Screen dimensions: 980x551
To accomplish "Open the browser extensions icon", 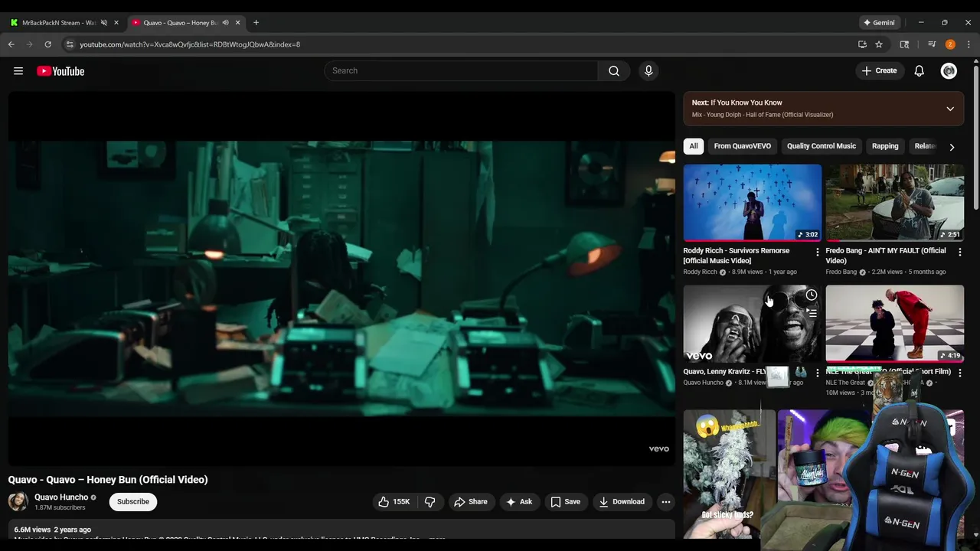I will (904, 44).
